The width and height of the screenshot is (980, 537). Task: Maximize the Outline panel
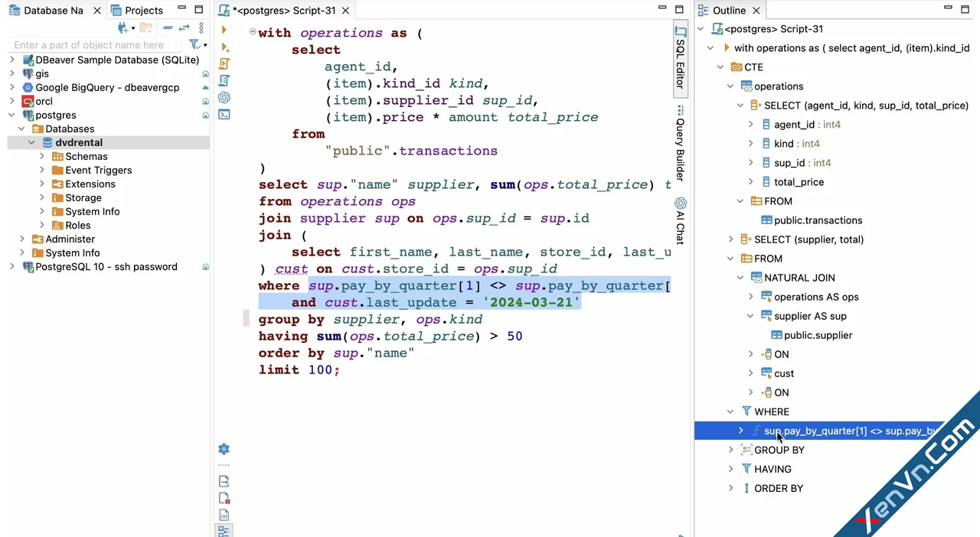point(965,8)
